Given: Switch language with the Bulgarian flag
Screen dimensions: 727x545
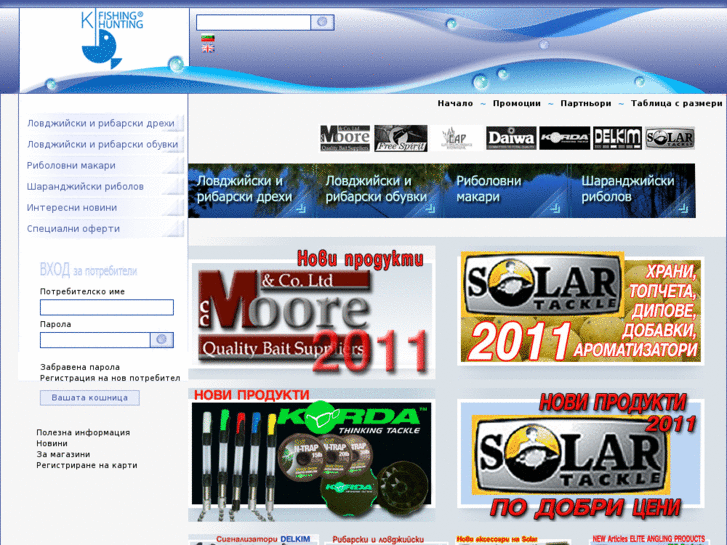Looking at the screenshot, I should [x=207, y=38].
